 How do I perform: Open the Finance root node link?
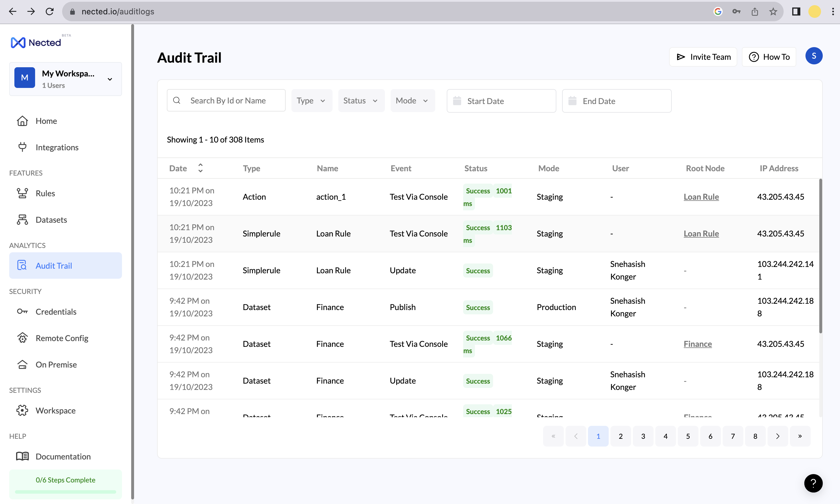[x=698, y=344]
